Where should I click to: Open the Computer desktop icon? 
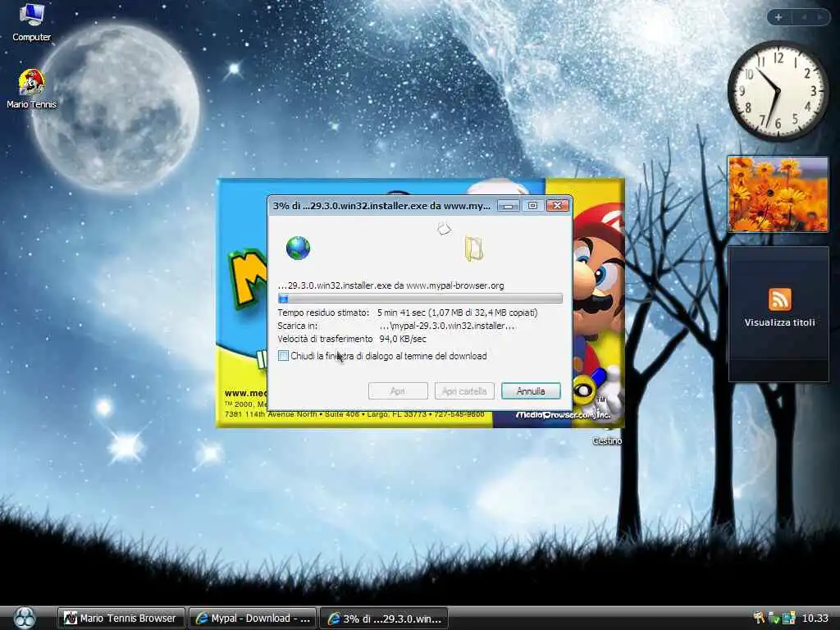pyautogui.click(x=31, y=21)
